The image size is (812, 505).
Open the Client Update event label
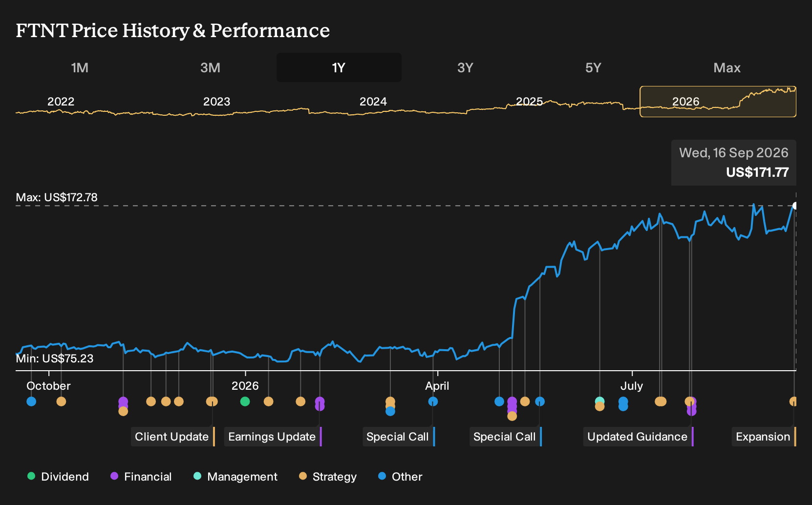[x=173, y=437]
